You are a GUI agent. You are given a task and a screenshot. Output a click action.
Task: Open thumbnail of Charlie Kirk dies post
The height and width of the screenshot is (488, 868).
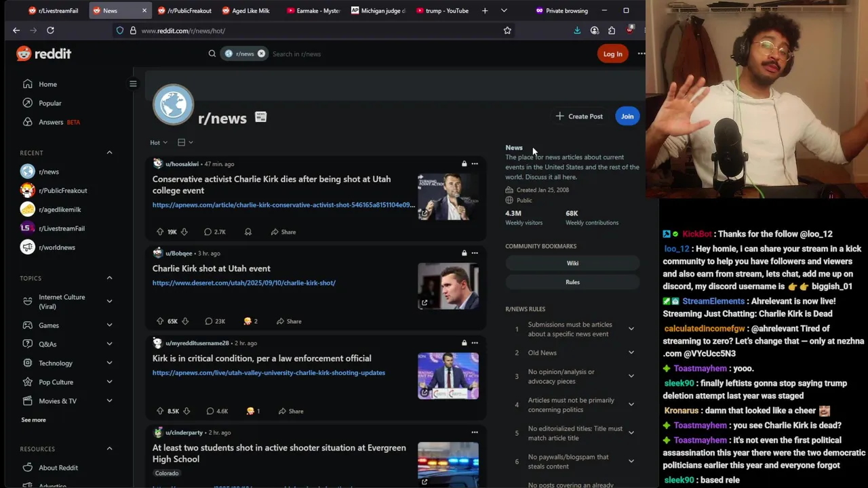448,197
